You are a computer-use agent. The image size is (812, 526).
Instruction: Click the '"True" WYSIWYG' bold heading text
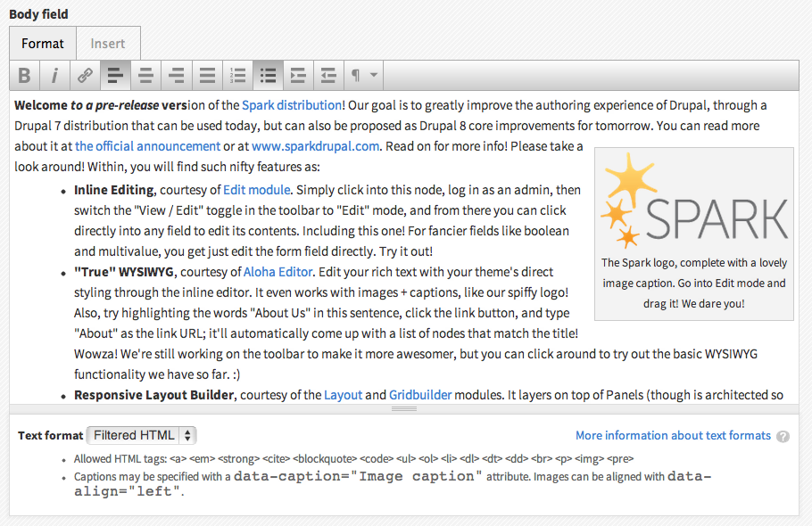[x=124, y=272]
